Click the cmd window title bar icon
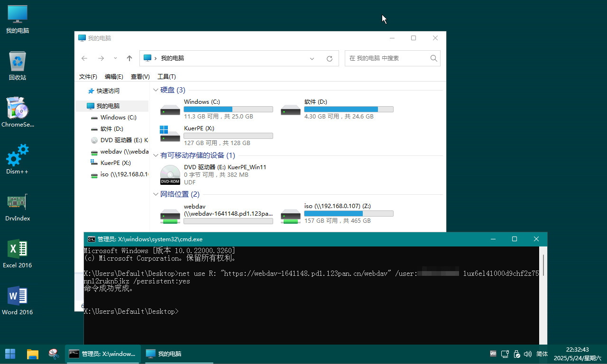607x364 pixels. pos(92,239)
